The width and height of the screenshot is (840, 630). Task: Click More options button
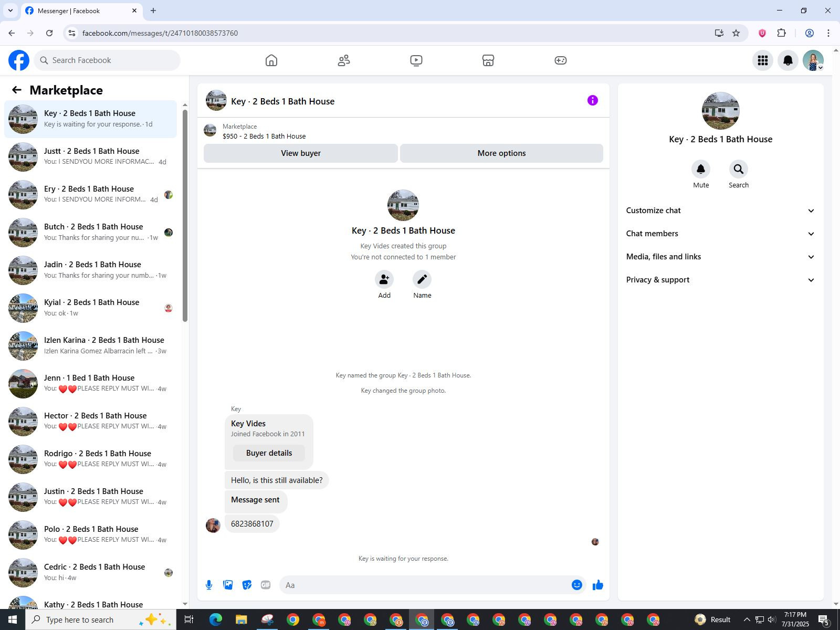click(501, 153)
